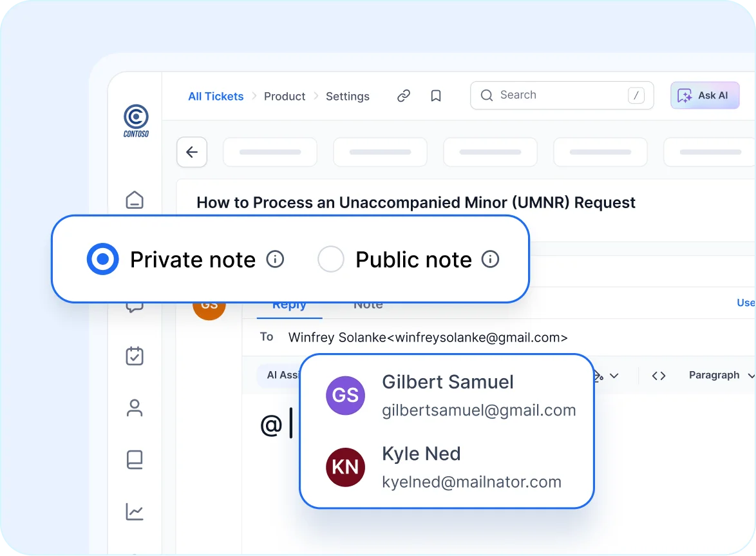Image resolution: width=756 pixels, height=556 pixels.
Task: View the Reports chart icon in sidebar
Action: click(x=135, y=512)
